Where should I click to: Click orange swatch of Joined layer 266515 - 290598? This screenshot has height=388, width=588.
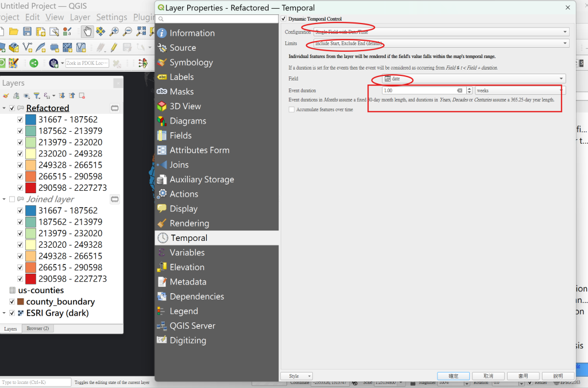point(31,267)
